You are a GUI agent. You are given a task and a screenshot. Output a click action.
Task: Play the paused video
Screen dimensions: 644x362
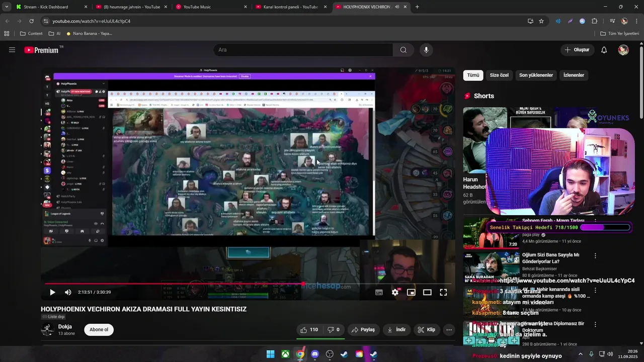pyautogui.click(x=52, y=292)
